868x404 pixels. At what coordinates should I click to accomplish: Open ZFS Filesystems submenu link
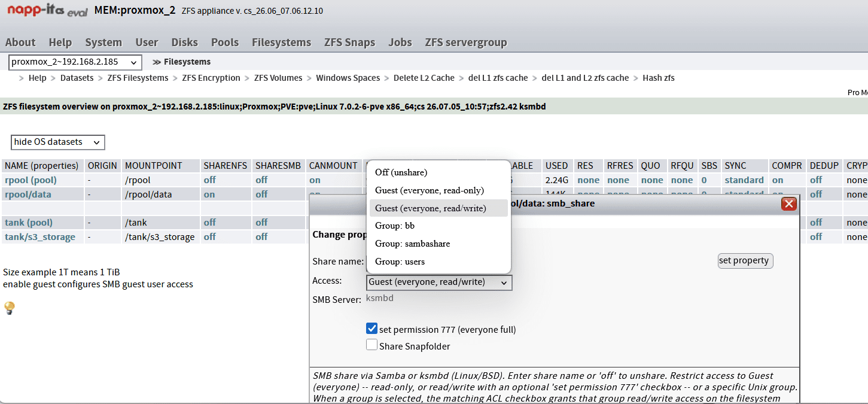coord(138,78)
